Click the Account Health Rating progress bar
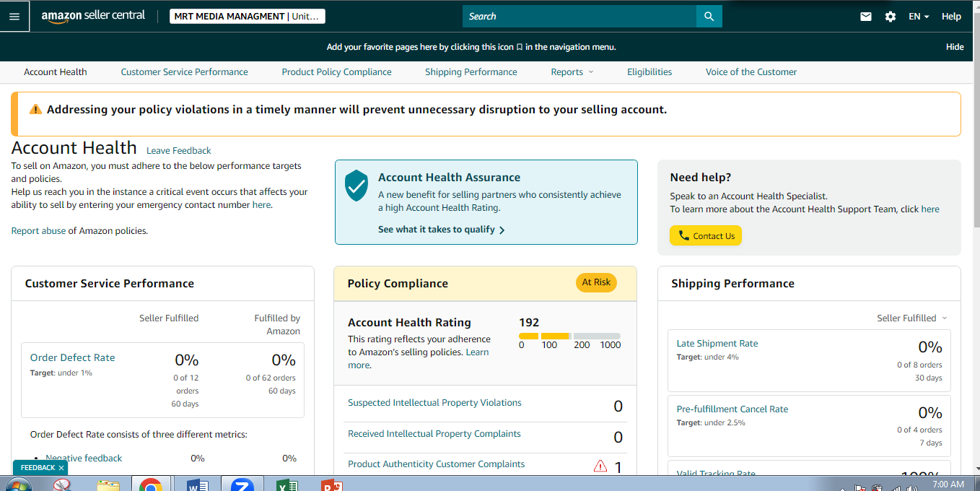 pos(569,336)
